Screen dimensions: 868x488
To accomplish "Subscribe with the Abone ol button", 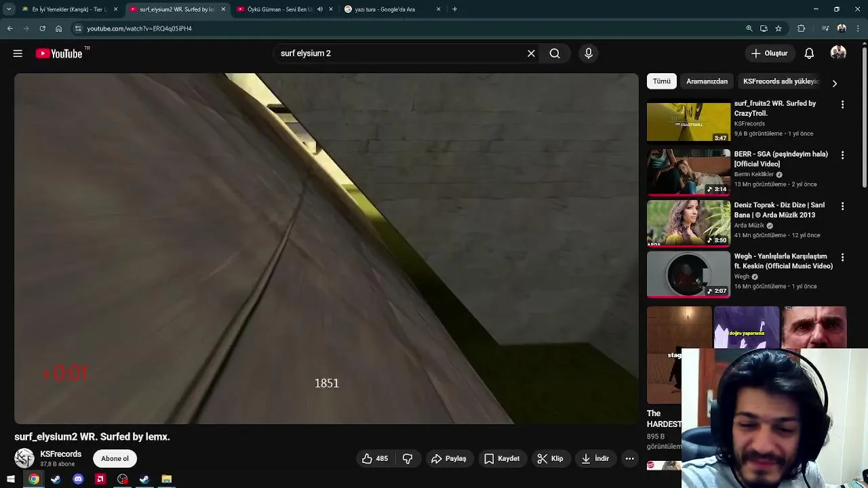I will click(x=115, y=459).
